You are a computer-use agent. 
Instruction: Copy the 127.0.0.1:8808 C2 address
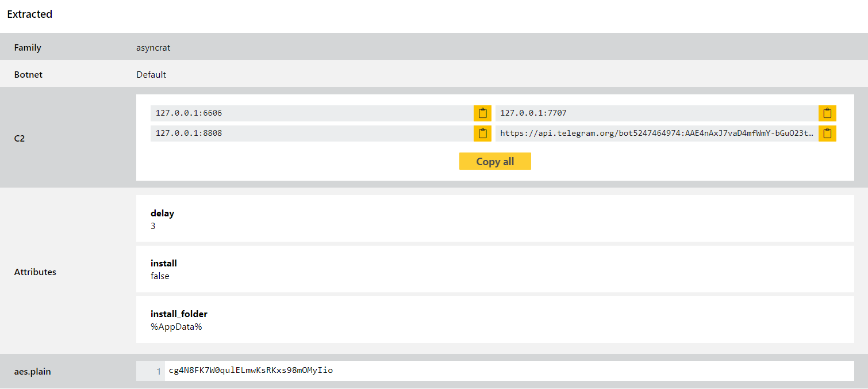[482, 134]
